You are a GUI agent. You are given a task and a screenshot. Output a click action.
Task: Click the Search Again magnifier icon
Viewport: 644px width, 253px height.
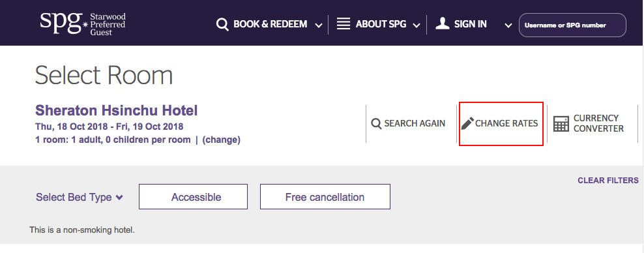click(376, 124)
